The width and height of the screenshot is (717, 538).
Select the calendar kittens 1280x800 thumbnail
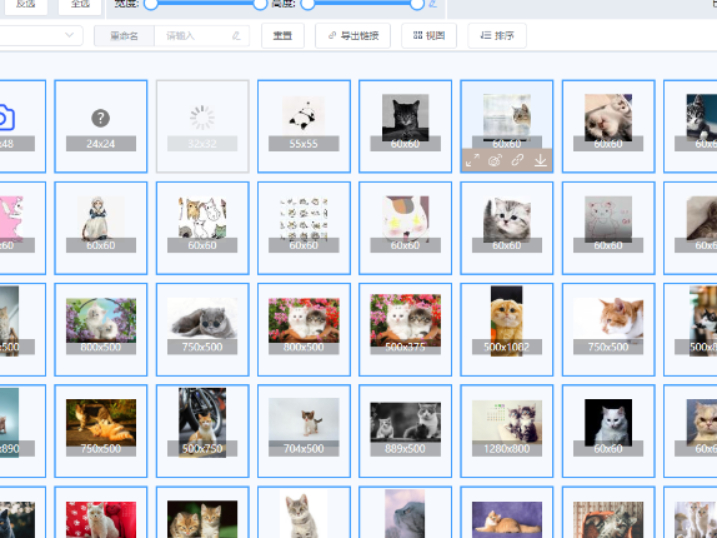507,431
